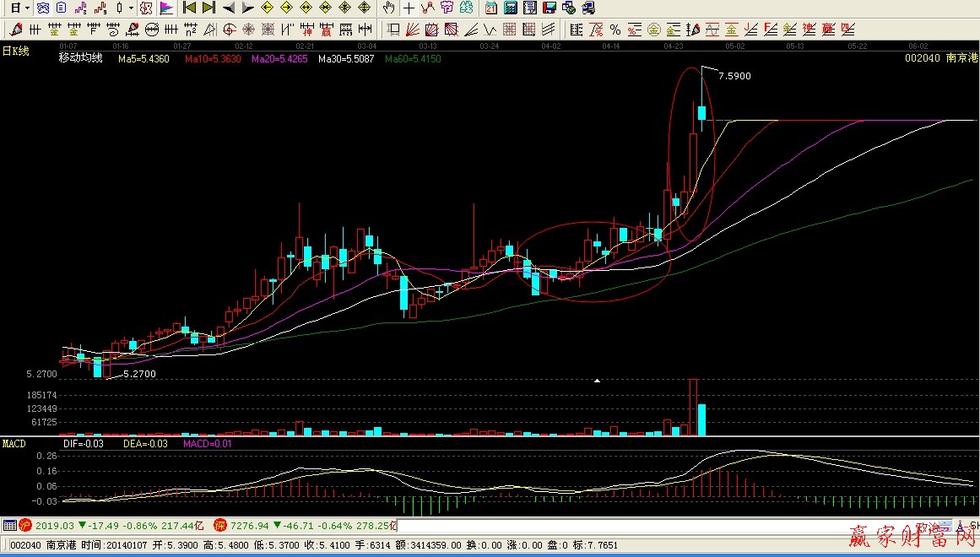
Task: Click the tallest red volume bar
Action: click(x=693, y=407)
